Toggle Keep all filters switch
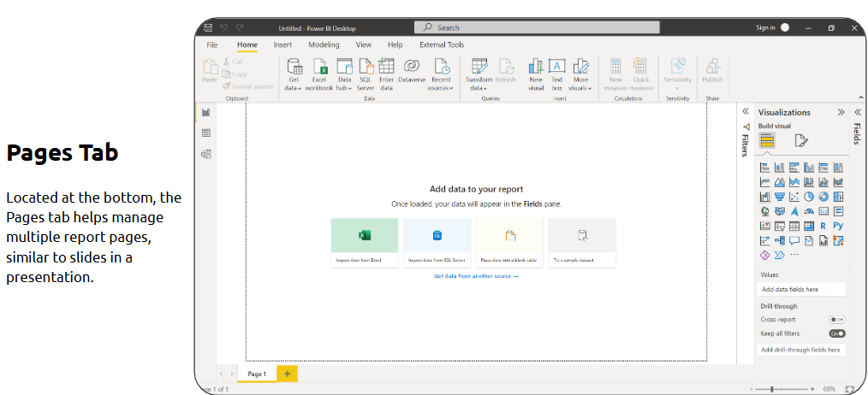The width and height of the screenshot is (868, 395). (x=837, y=333)
